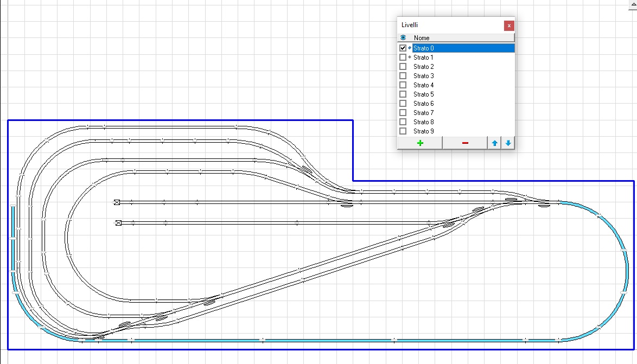Click the upper siding's buffer stop end
637x364 pixels.
pos(117,202)
